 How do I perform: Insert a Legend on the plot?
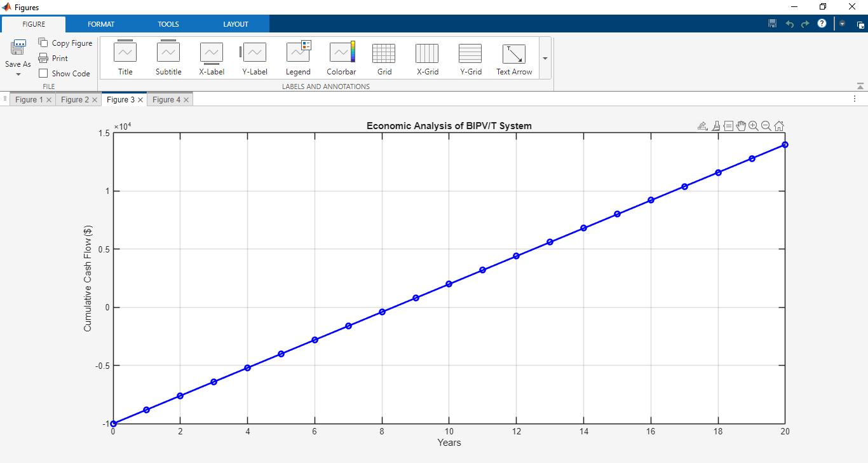pos(298,59)
